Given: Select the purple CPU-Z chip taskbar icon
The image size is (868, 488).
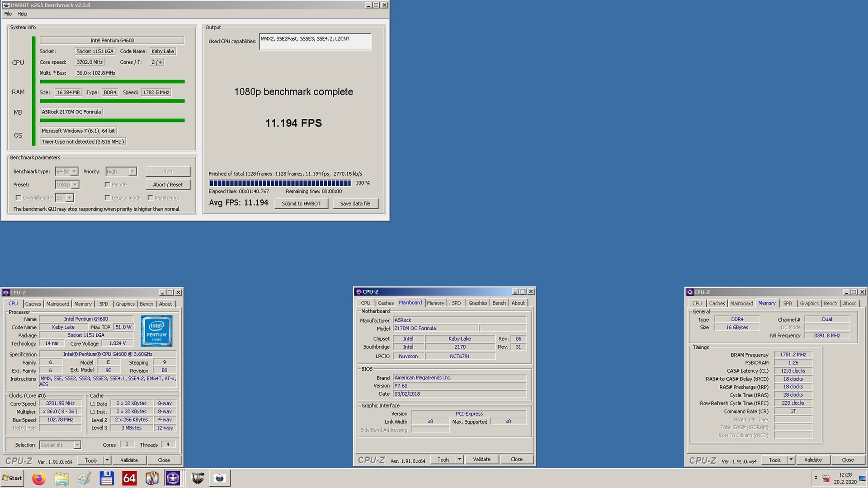Looking at the screenshot, I should (x=173, y=478).
